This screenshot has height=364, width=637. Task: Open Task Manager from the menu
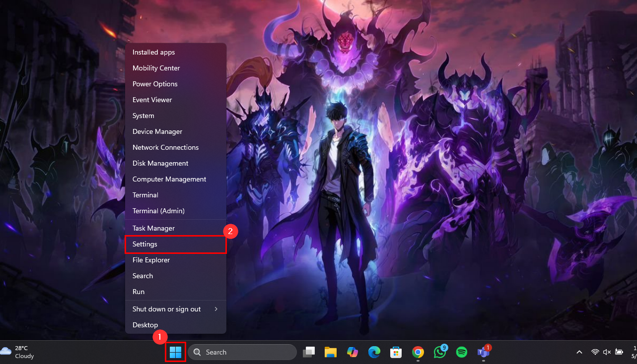(x=153, y=228)
